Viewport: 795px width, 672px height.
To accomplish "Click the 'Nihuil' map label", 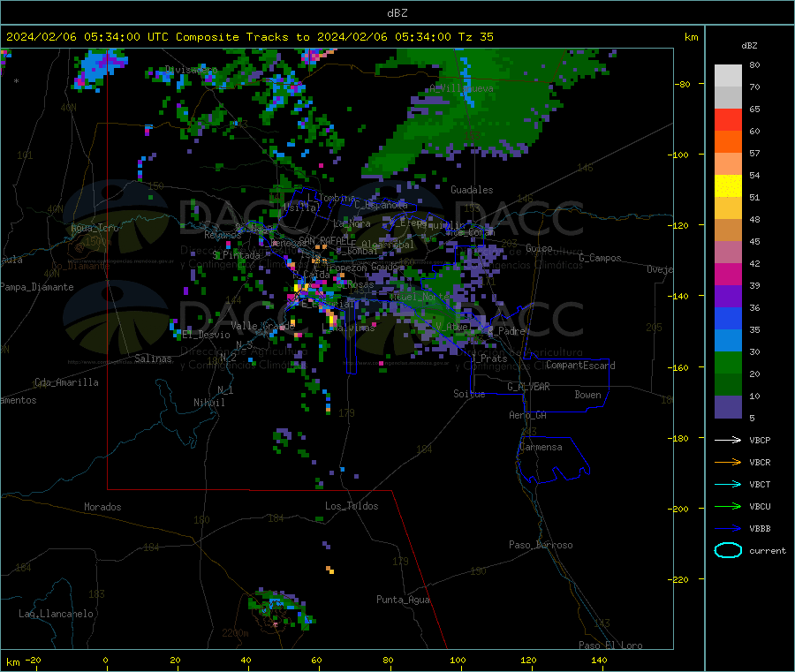I will pyautogui.click(x=208, y=403).
